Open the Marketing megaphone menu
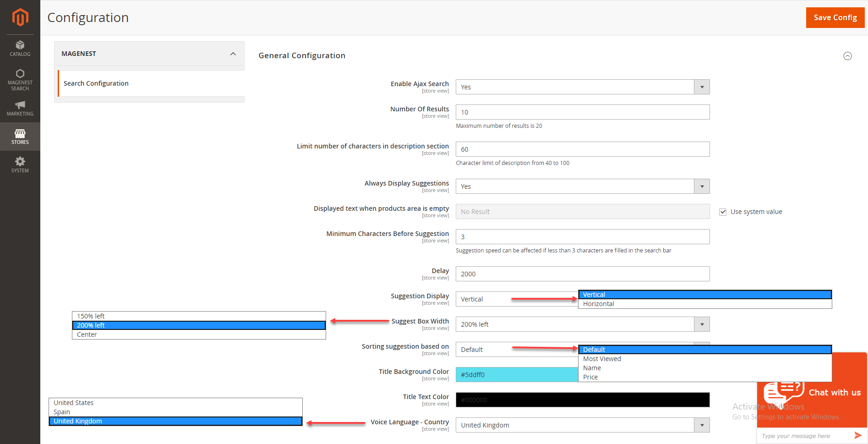The width and height of the screenshot is (868, 444). coord(20,108)
